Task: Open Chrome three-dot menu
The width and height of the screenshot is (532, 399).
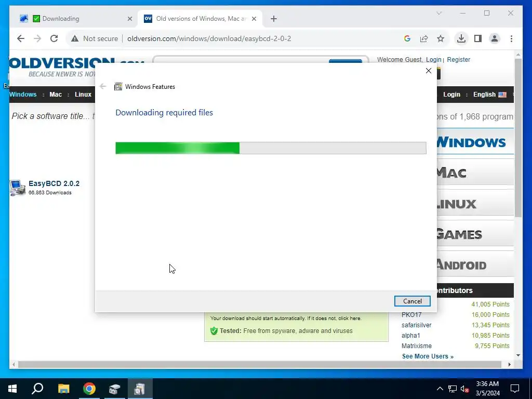Action: (511, 38)
